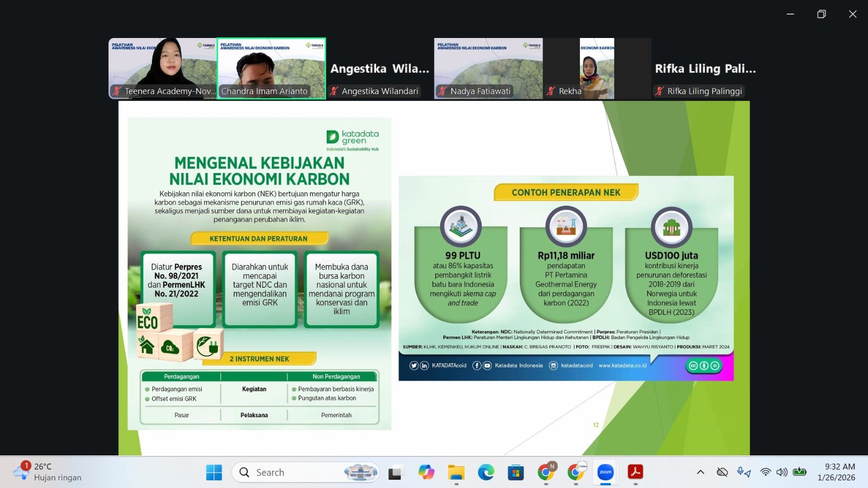868x488 pixels.
Task: Expand the hidden system tray icons
Action: 700,472
